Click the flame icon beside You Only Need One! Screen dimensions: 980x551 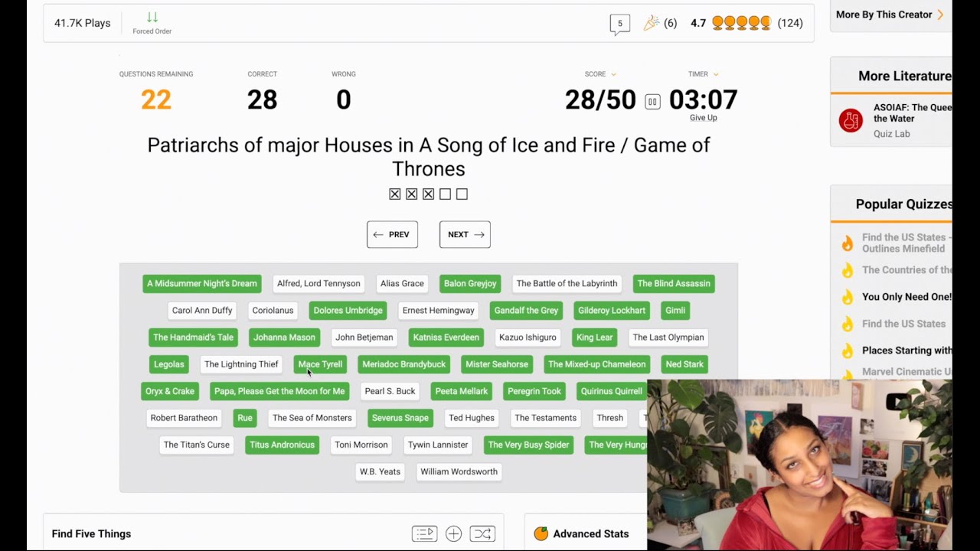point(848,297)
